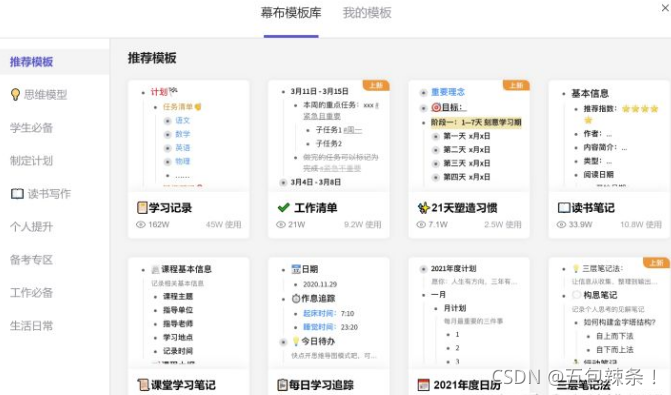Click 45W 使用 count on 学习记录
The image size is (671, 395).
point(223,224)
